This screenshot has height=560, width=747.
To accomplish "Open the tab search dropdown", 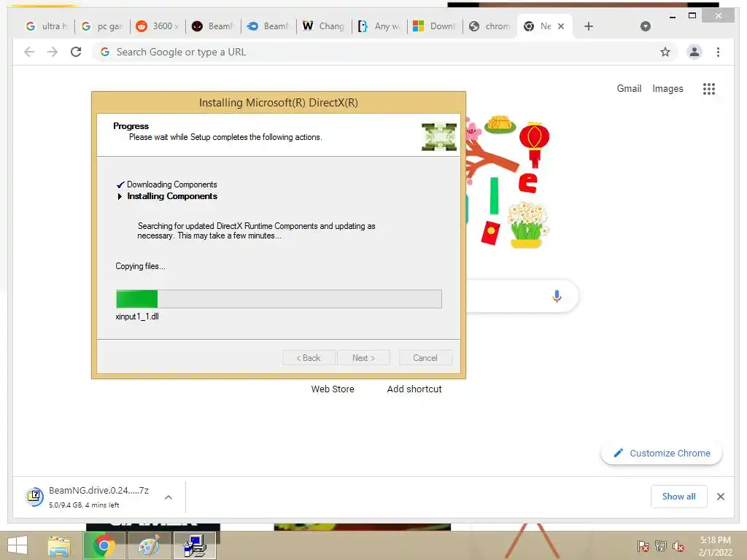I will pos(646,26).
